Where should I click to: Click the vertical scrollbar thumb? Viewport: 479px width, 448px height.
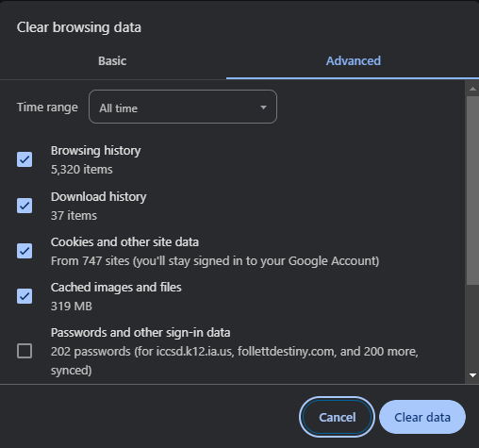472,191
